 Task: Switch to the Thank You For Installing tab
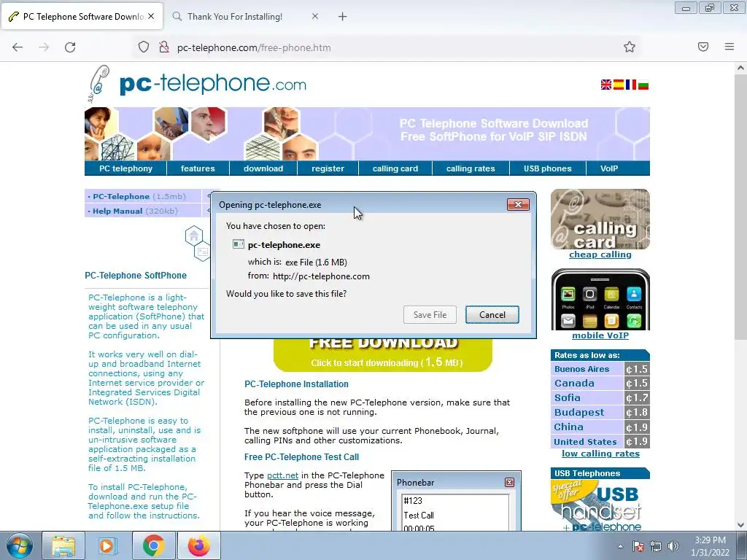(x=246, y=17)
